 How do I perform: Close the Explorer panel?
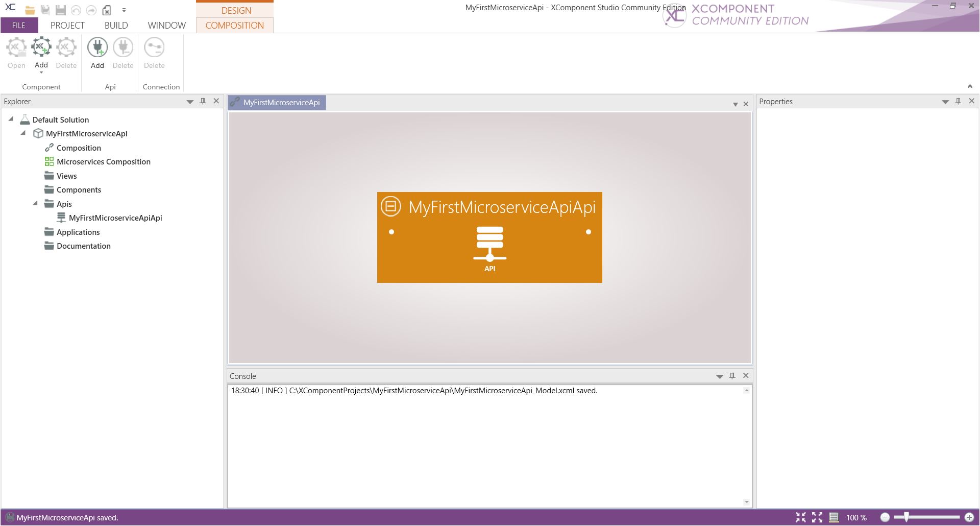tap(216, 101)
